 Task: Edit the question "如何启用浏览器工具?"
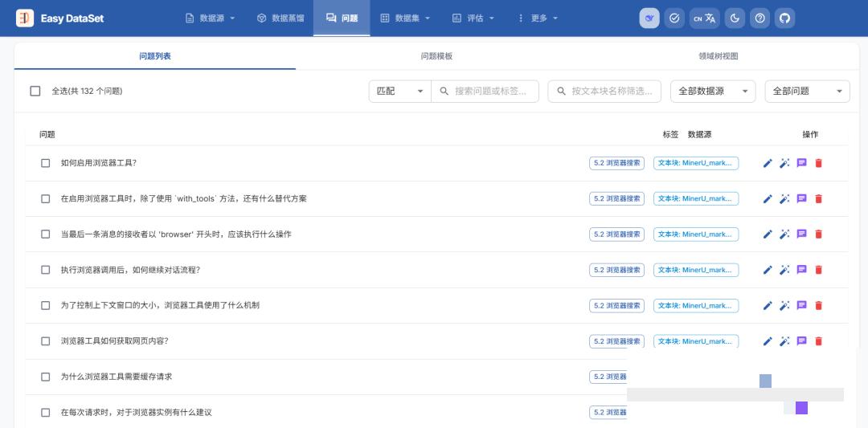coord(768,163)
